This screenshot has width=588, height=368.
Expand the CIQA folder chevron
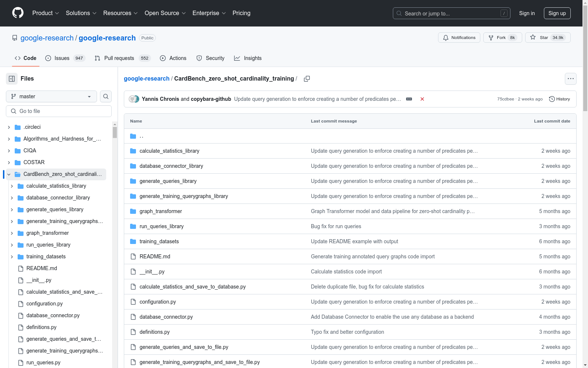9,151
